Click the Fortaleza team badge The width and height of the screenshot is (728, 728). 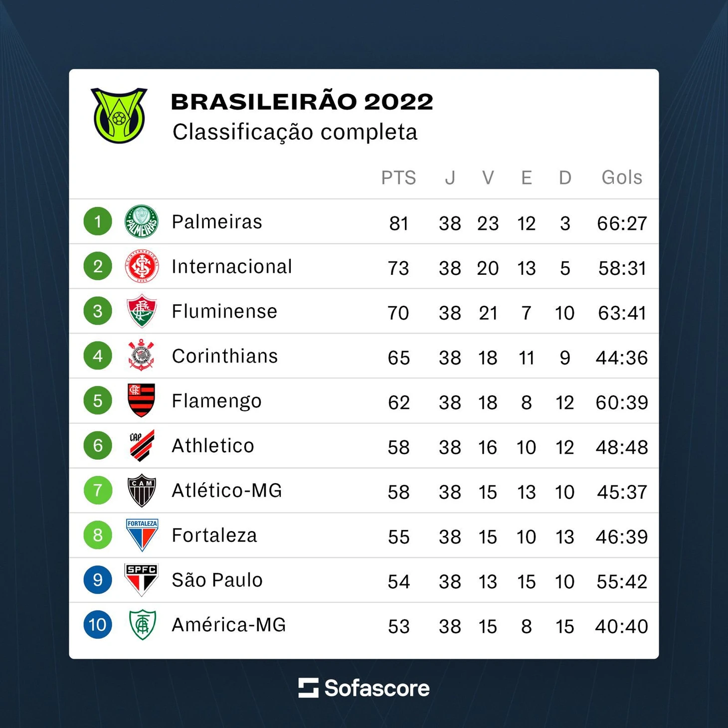[142, 535]
